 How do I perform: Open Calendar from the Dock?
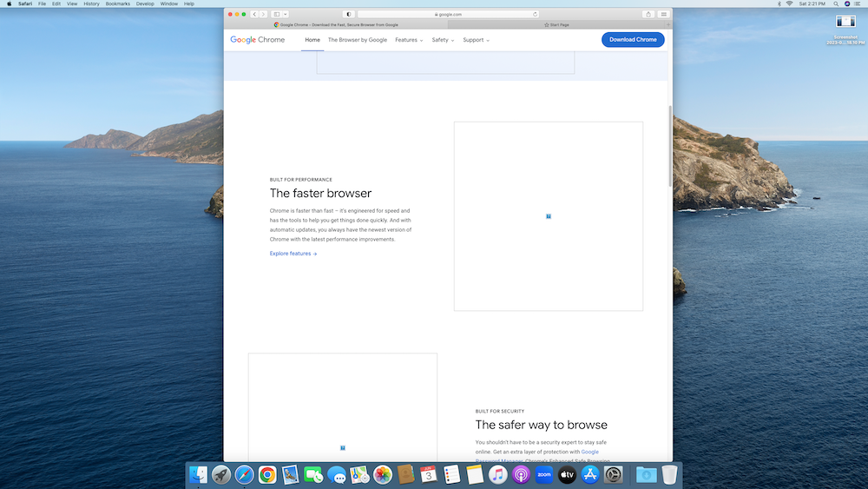pos(429,474)
